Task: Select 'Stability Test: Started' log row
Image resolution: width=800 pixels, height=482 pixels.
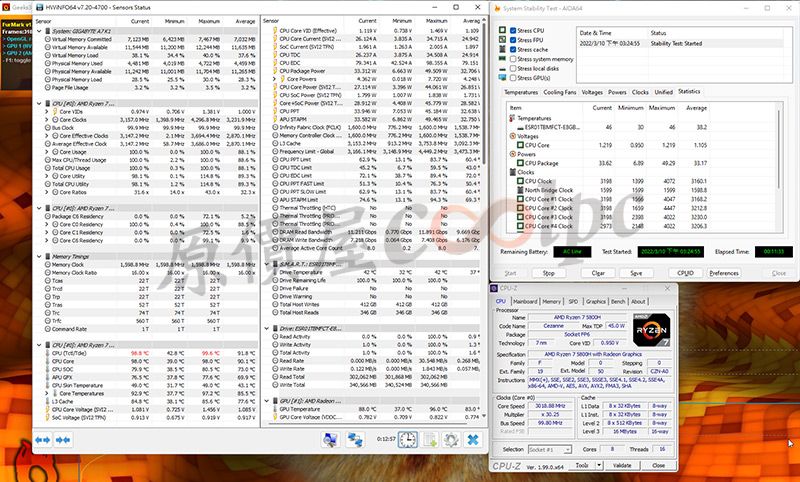Action: [680, 43]
